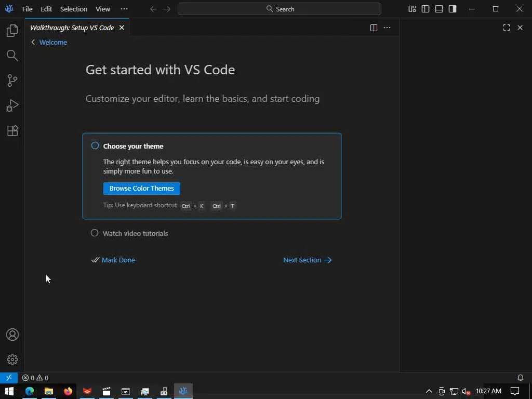The image size is (532, 399).
Task: Split the editor to the right
Action: pos(374,28)
